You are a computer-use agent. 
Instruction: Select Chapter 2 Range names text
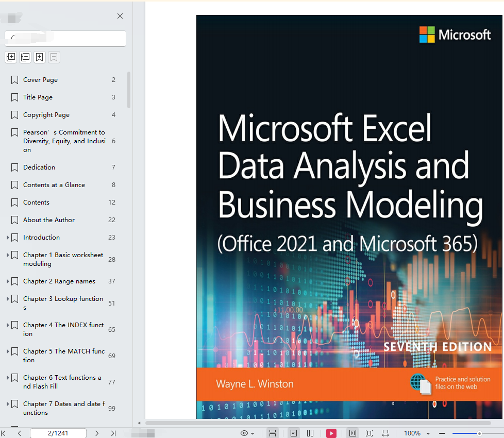tap(59, 281)
